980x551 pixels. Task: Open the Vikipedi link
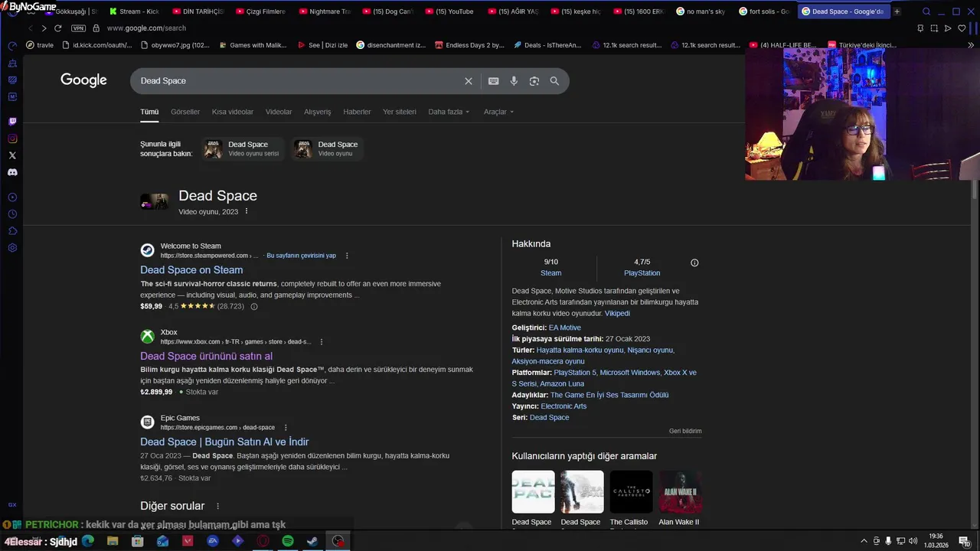pos(617,313)
